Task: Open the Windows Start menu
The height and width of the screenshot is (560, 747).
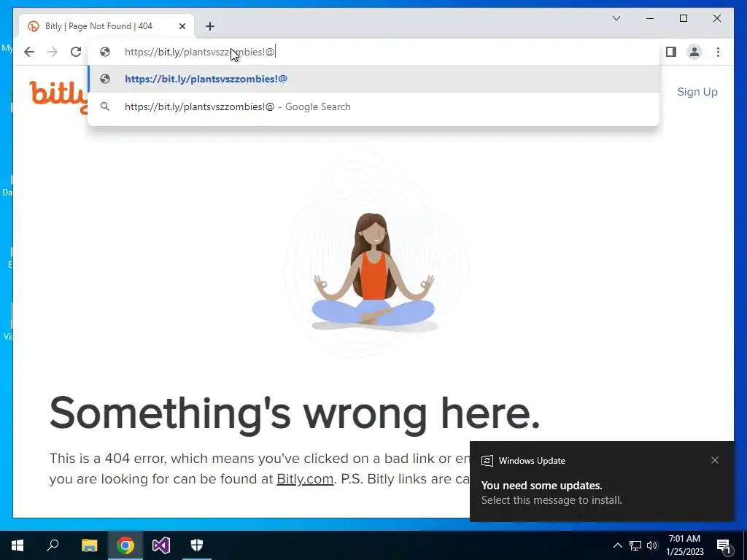Action: coord(18,545)
